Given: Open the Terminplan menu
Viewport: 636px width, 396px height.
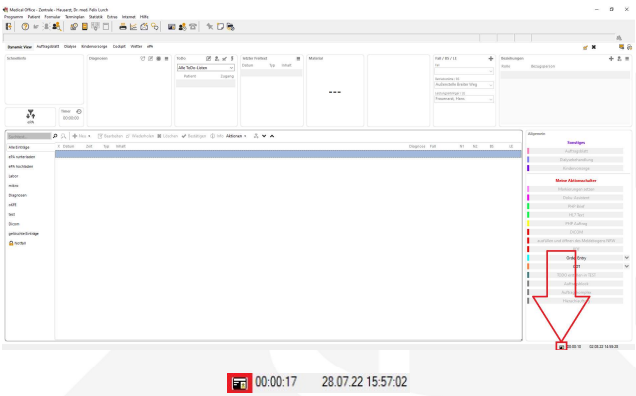Looking at the screenshot, I should pos(75,17).
